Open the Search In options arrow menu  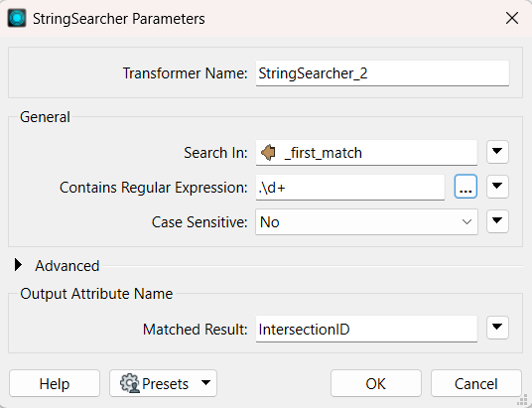click(x=497, y=152)
